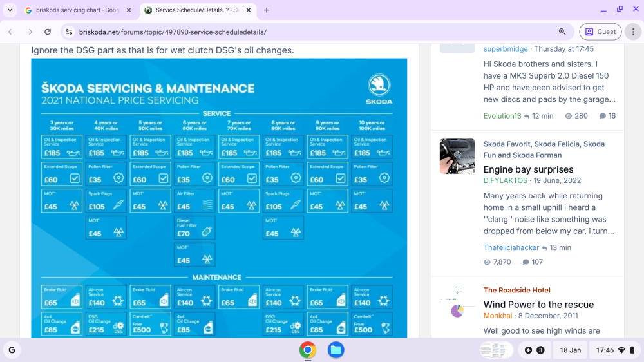Click the 4 years £105 Spark Plugs icon
Viewport: 644px width, 362px height.
click(118, 205)
